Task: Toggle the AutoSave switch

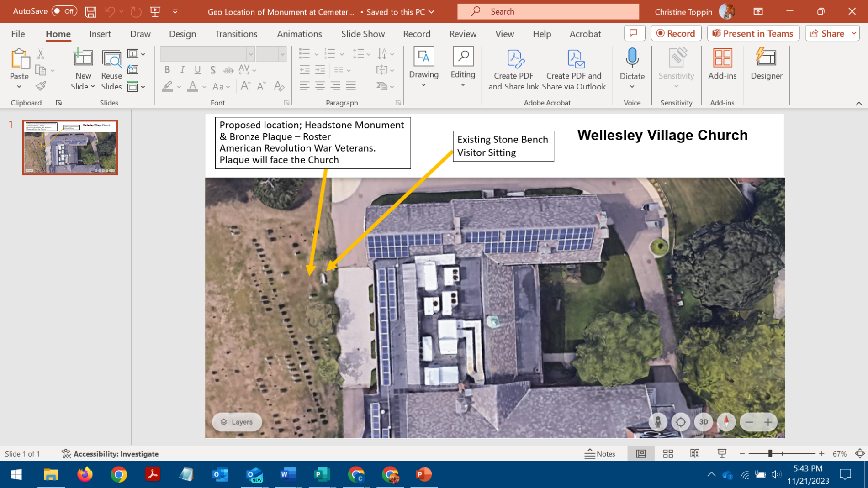Action: click(64, 11)
